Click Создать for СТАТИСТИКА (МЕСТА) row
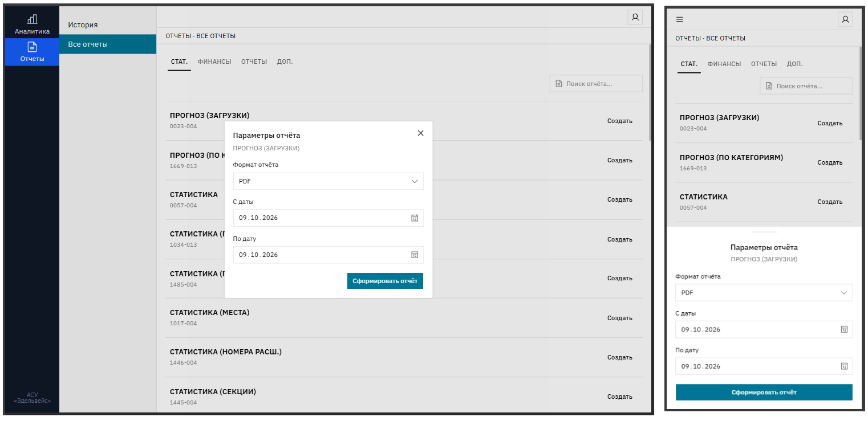This screenshot has width=868, height=421. tap(620, 318)
